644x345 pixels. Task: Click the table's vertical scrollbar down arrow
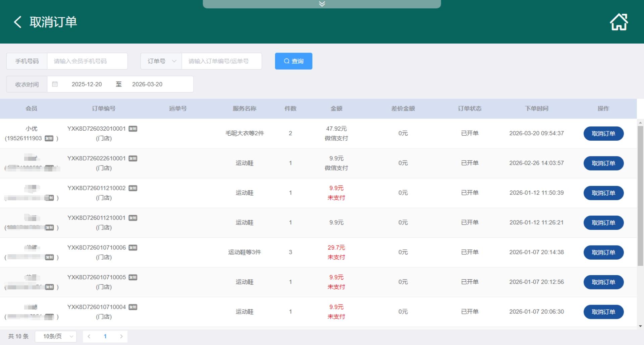click(x=640, y=326)
